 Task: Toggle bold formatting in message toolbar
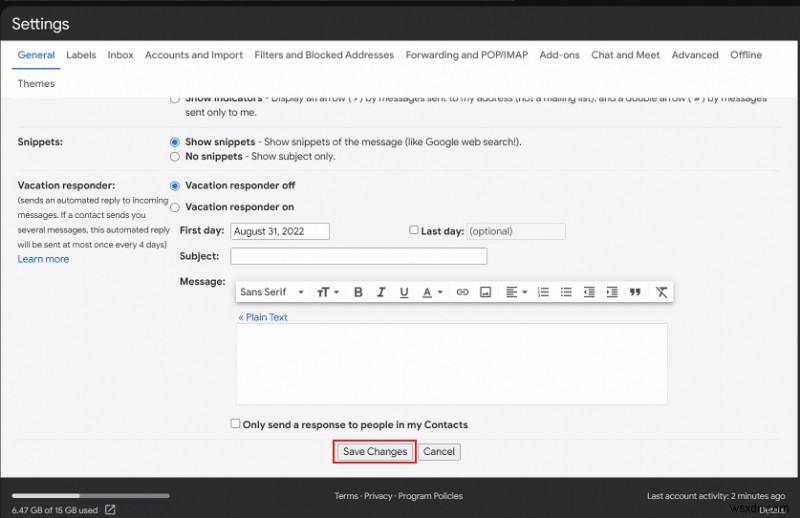click(358, 292)
